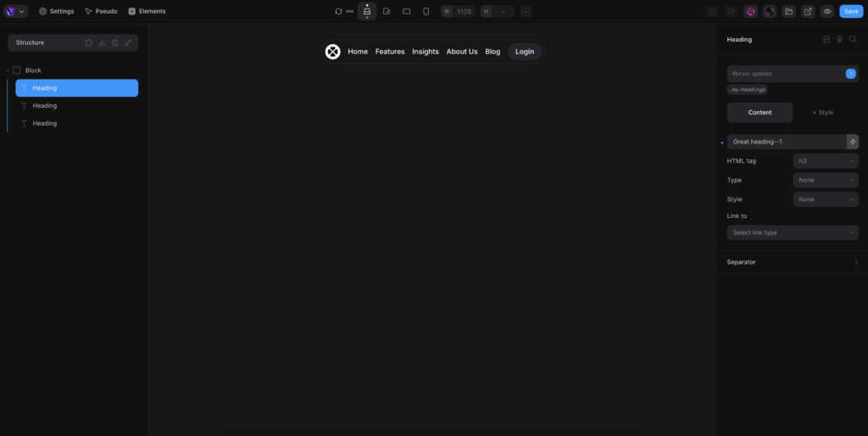The image size is (868, 436).
Task: Click the open external link icon
Action: [808, 11]
